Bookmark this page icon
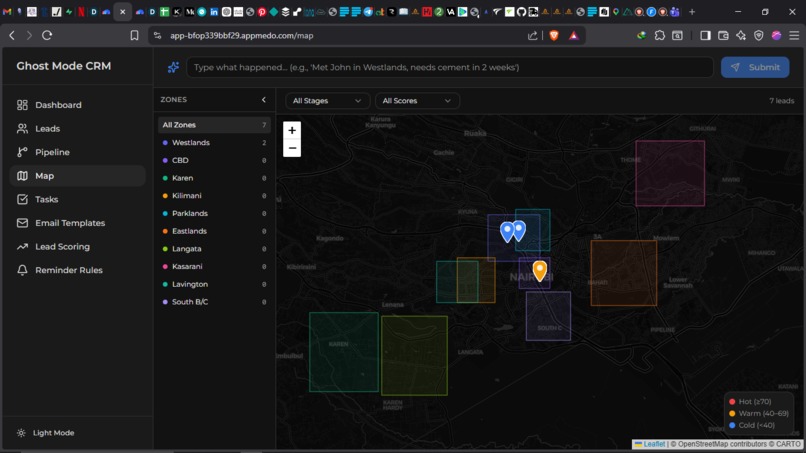Viewport: 806px width, 453px height. [134, 35]
